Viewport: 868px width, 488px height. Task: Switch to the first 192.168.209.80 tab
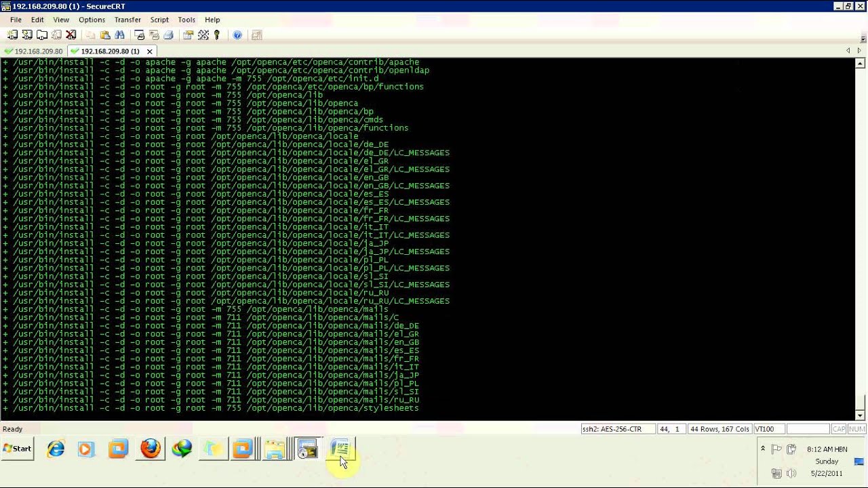(x=33, y=51)
